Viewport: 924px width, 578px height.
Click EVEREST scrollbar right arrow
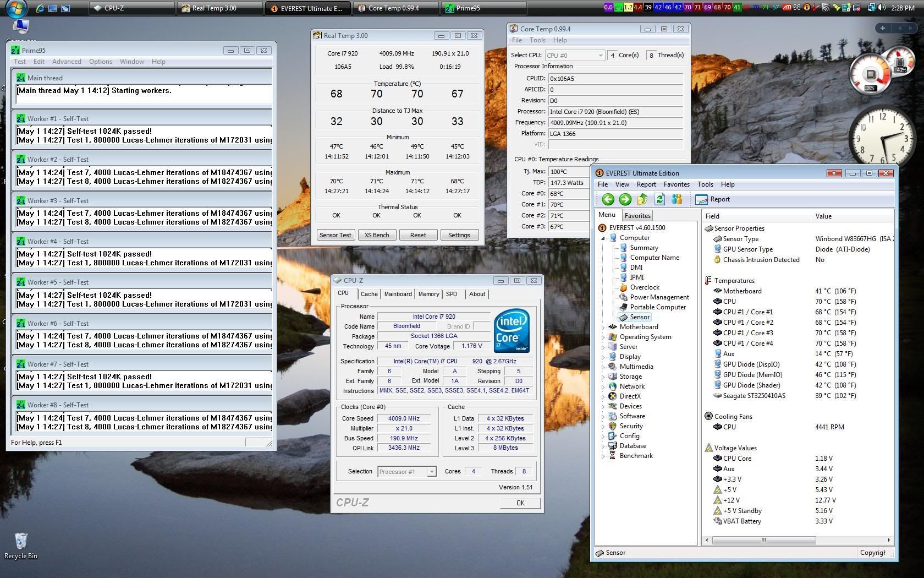tap(888, 540)
